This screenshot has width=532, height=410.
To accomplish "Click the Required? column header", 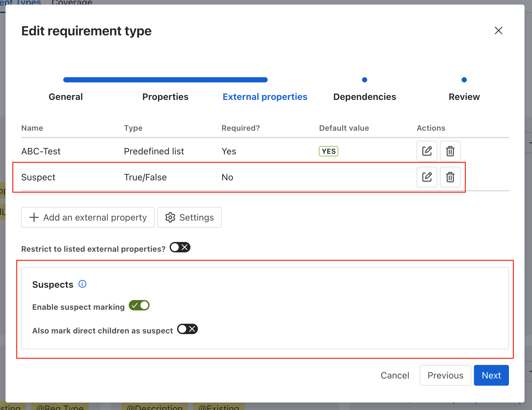I will coord(241,128).
